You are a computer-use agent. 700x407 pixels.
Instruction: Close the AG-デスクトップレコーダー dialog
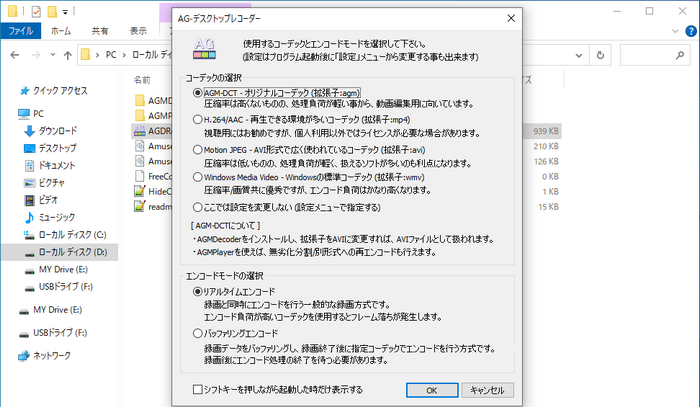[x=511, y=18]
